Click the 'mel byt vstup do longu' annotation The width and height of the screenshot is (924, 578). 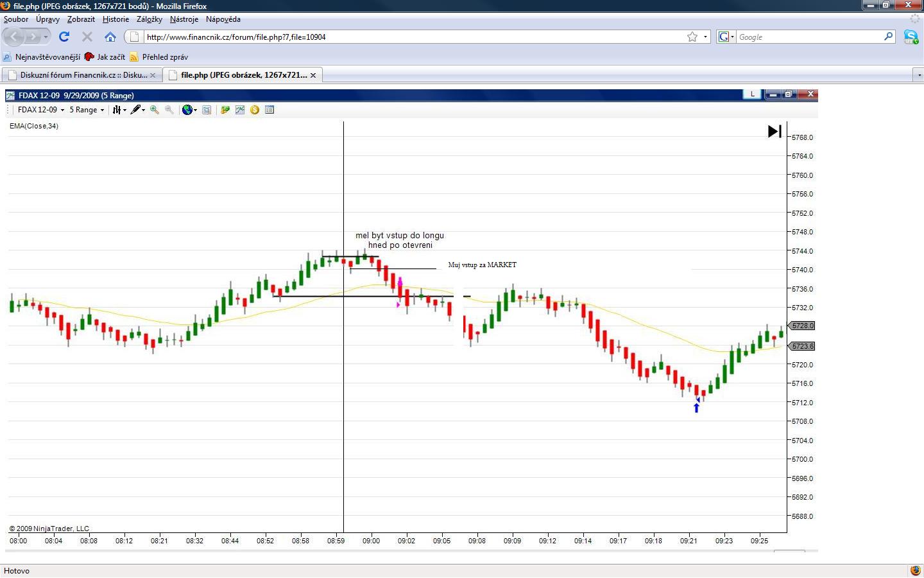click(x=400, y=236)
